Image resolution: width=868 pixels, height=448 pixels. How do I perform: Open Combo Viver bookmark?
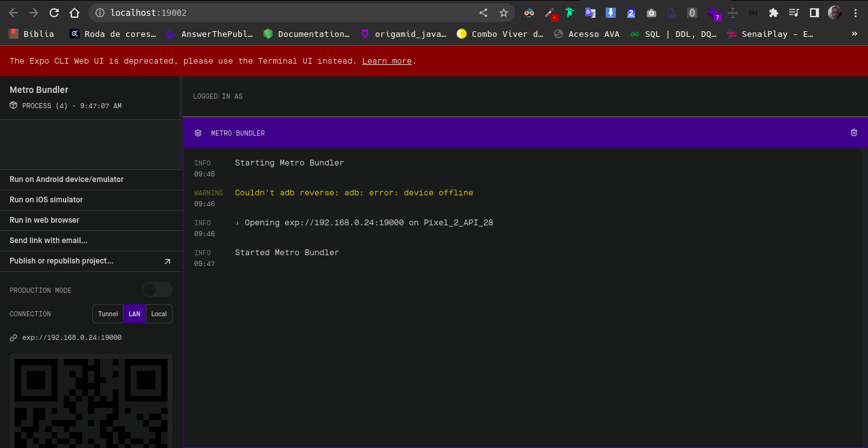500,34
